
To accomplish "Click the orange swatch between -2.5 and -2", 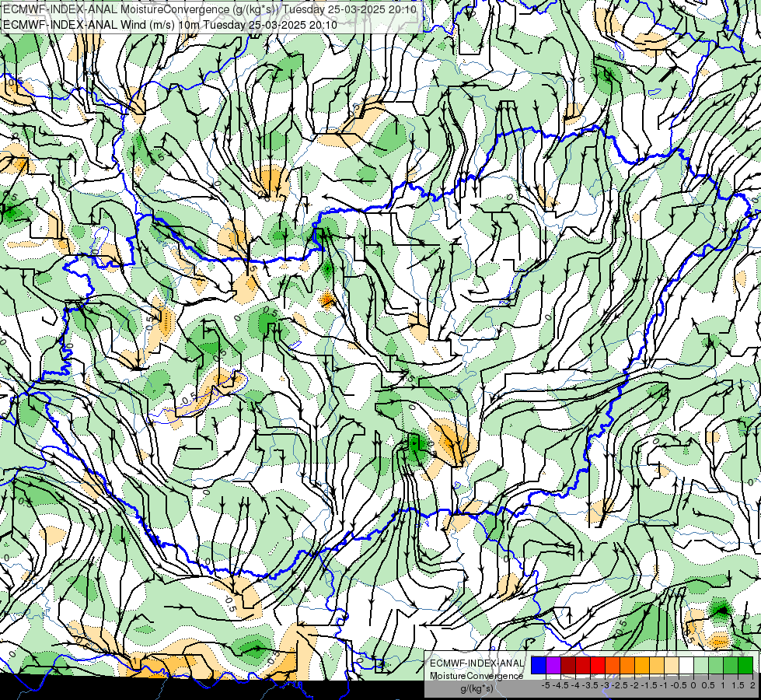I will [627, 665].
